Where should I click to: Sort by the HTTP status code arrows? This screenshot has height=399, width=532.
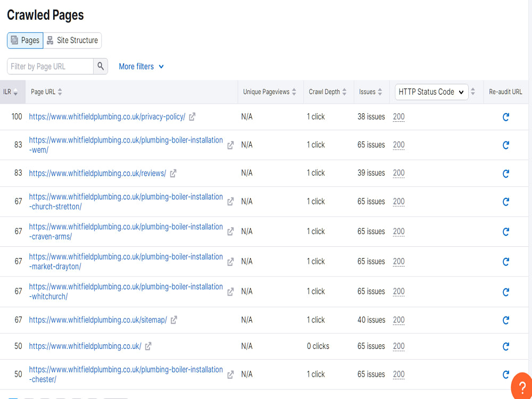point(473,92)
